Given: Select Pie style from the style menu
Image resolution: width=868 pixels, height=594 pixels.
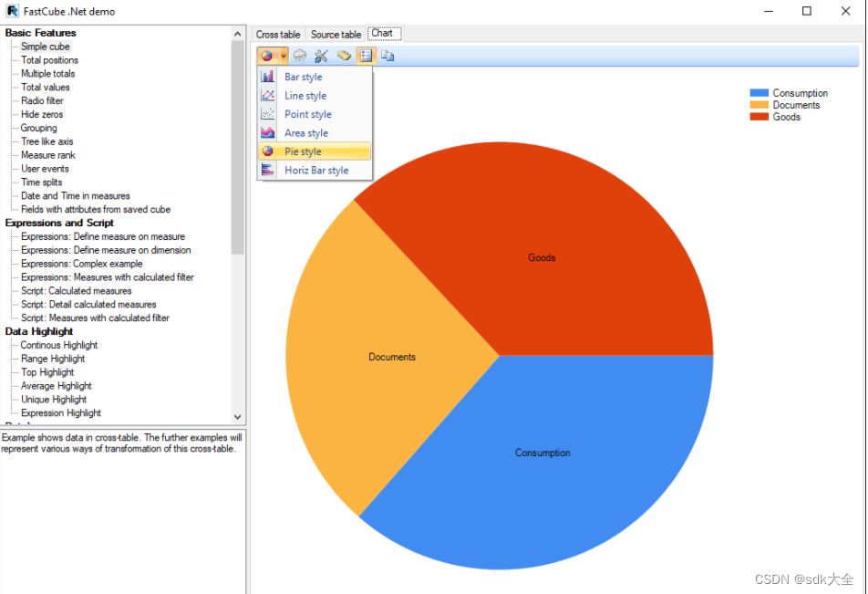Looking at the screenshot, I should (301, 151).
